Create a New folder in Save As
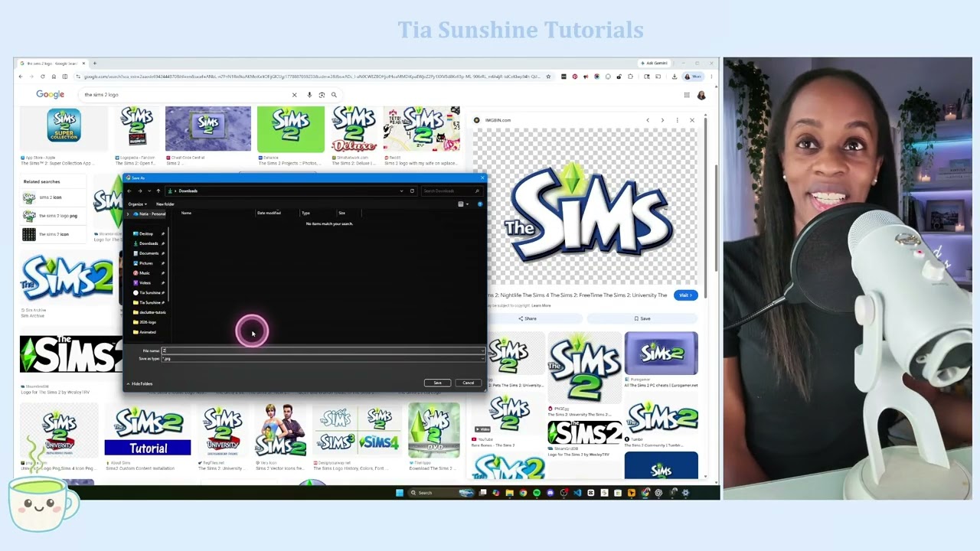Image resolution: width=980 pixels, height=551 pixels. (165, 204)
